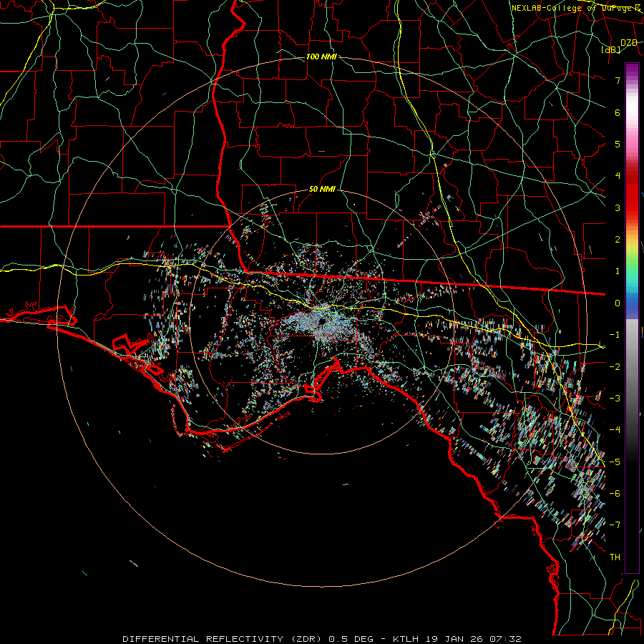The width and height of the screenshot is (644, 644).
Task: Click the -3 value on the ZDR scale
Action: 615,399
